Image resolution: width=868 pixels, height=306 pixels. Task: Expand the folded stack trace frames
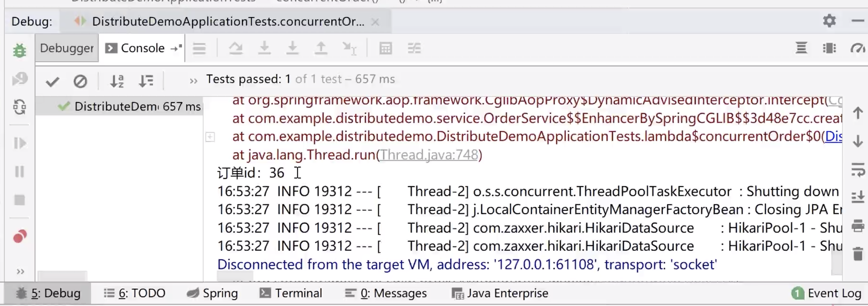(210, 137)
